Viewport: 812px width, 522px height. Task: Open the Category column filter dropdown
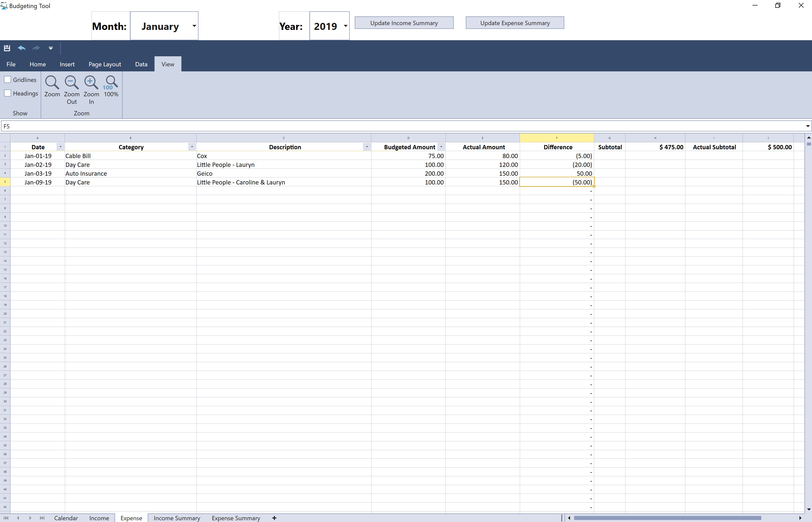pos(192,147)
